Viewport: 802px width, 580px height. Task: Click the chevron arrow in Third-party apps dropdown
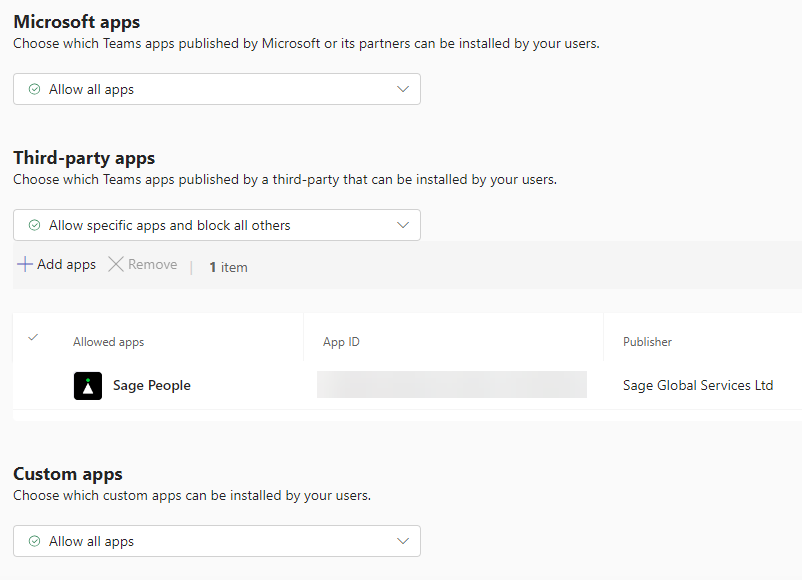point(403,226)
